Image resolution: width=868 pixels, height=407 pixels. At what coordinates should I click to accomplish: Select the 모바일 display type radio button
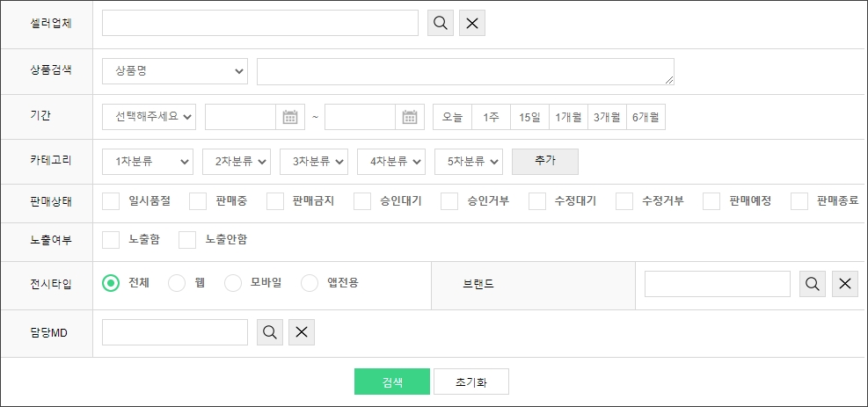[x=232, y=283]
